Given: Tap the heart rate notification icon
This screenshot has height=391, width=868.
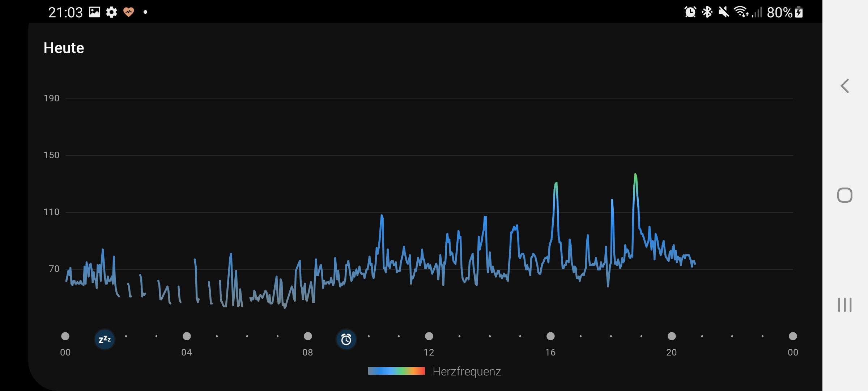Looking at the screenshot, I should point(128,12).
